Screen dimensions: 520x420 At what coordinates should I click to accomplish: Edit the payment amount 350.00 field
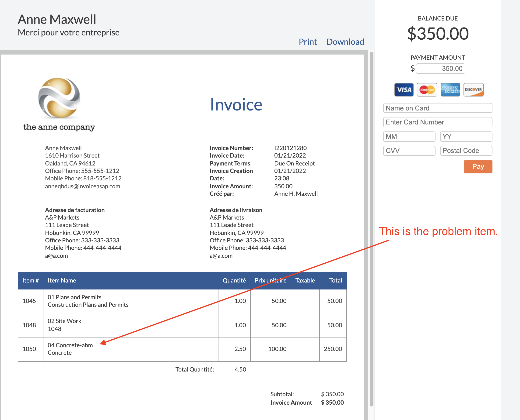(x=440, y=69)
